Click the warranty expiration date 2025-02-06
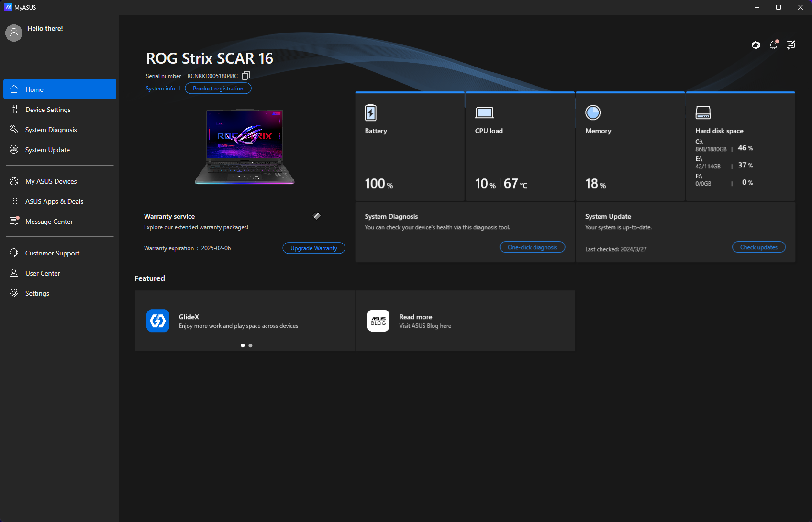 tap(216, 248)
